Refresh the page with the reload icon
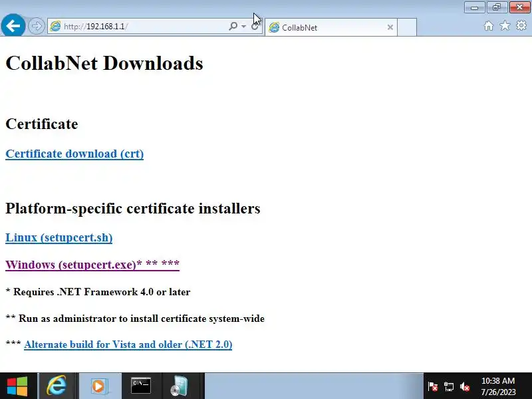Viewport: 532px width, 399px height. point(255,27)
